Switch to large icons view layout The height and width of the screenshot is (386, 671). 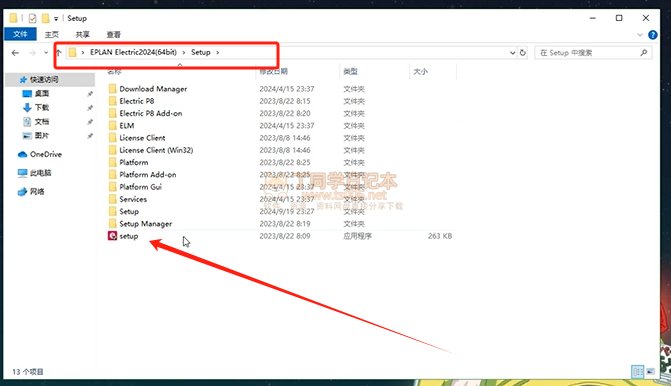click(650, 371)
